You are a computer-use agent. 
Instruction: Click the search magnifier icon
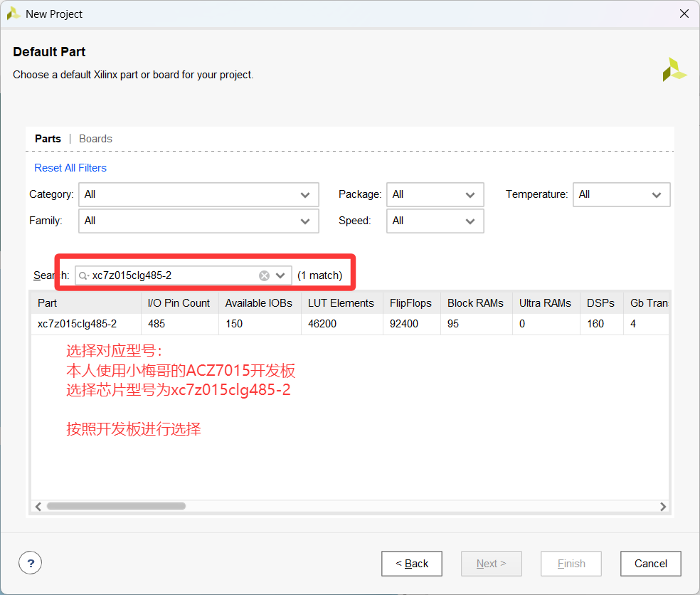pyautogui.click(x=83, y=275)
